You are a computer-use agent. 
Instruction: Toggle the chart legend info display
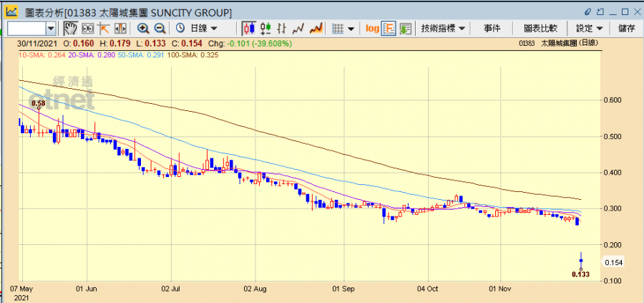[389, 28]
